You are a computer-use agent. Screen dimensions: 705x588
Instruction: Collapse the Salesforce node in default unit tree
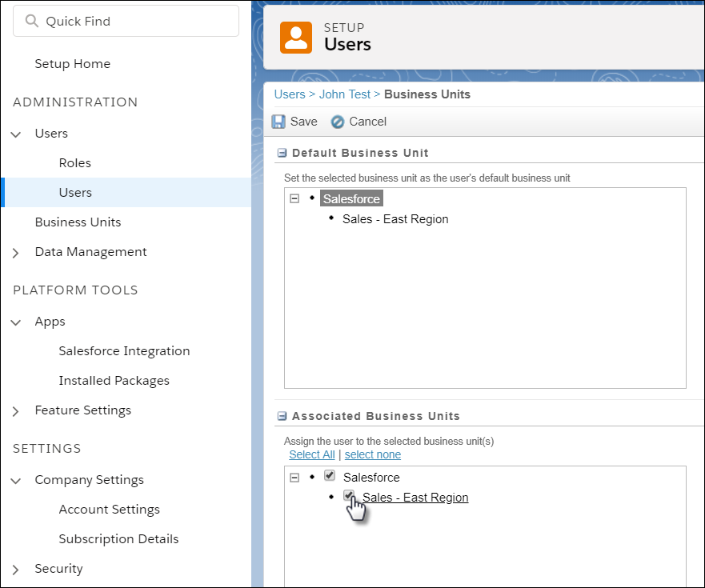[x=294, y=198]
